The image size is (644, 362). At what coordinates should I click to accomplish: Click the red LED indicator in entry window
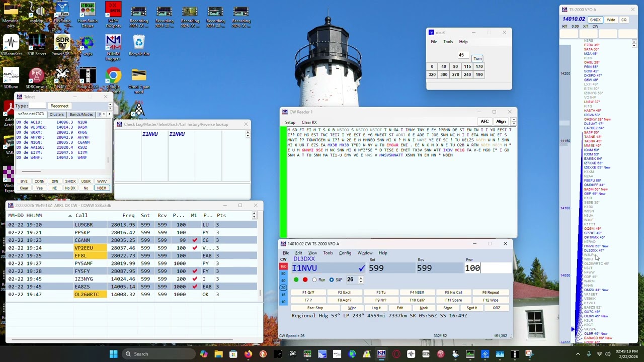305,280
